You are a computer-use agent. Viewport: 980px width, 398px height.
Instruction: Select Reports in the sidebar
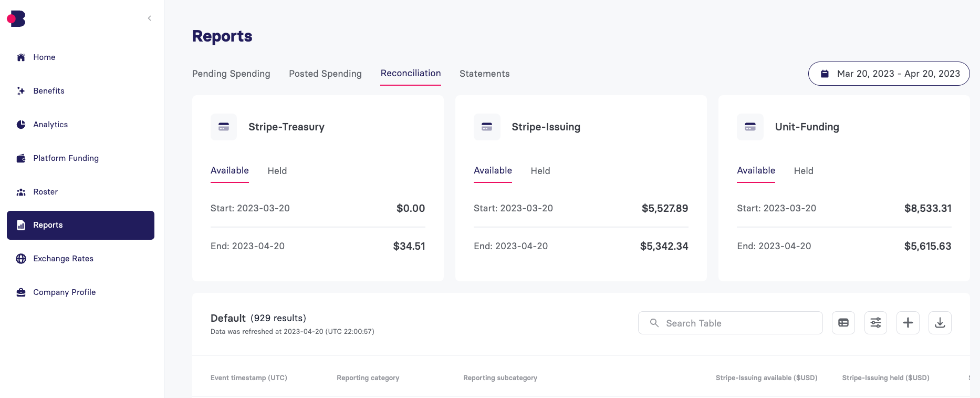80,225
